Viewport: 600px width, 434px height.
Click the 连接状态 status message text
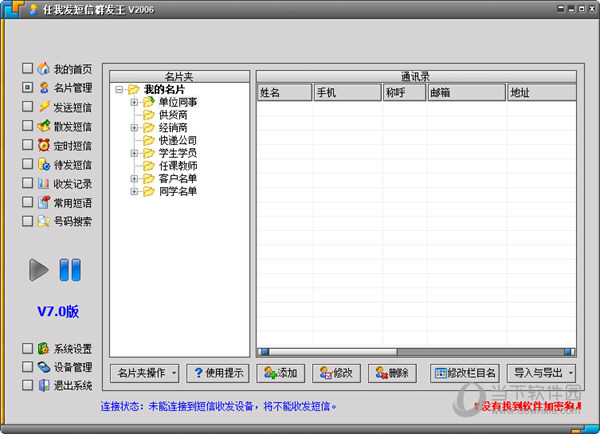coord(218,406)
